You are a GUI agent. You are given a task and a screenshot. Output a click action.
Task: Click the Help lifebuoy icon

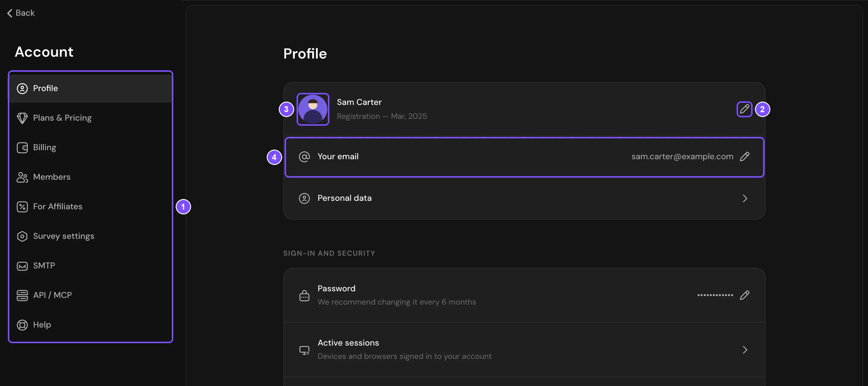click(x=22, y=325)
